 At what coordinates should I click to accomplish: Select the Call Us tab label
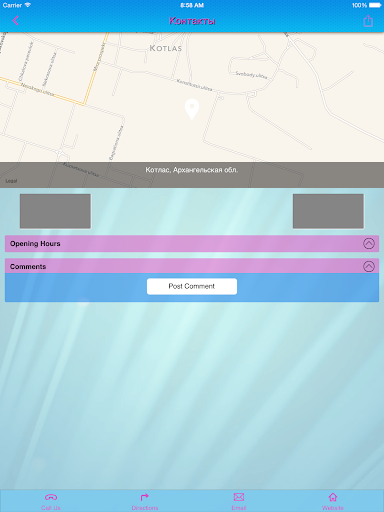point(51,508)
